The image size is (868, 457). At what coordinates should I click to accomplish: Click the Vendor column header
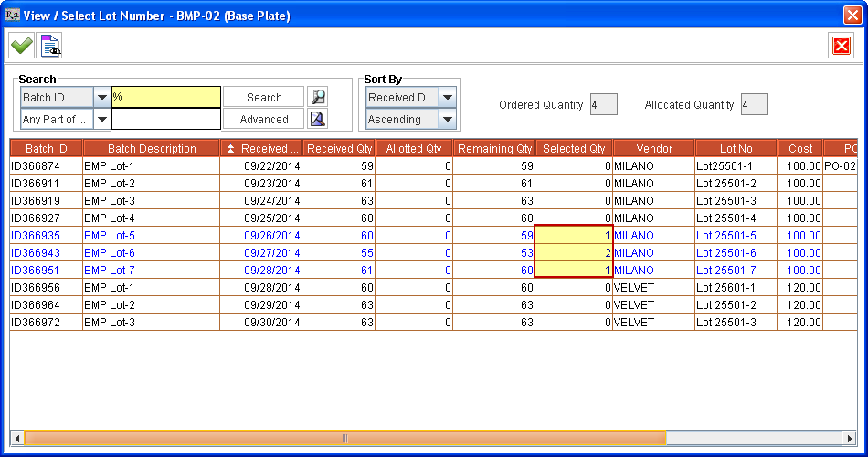point(653,149)
